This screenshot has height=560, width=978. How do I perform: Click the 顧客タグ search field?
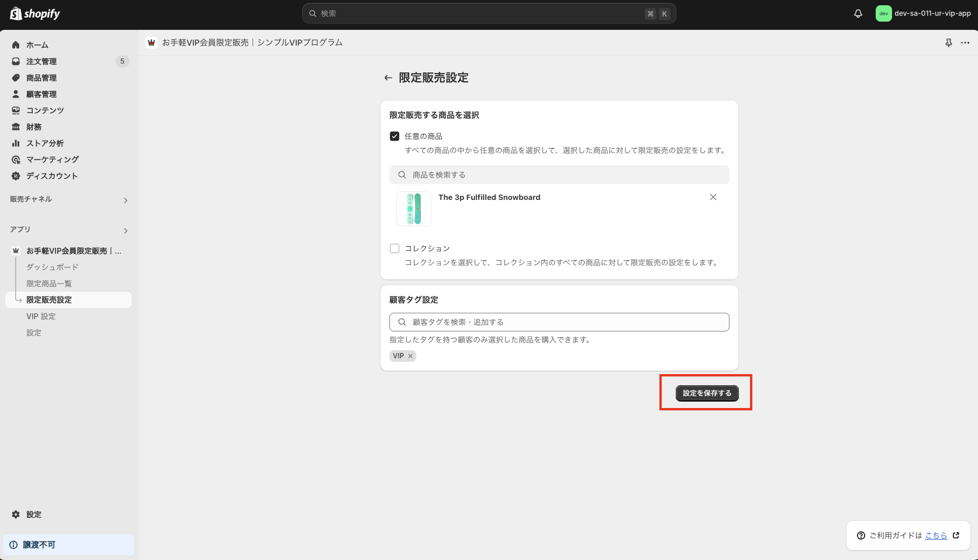[x=559, y=322]
